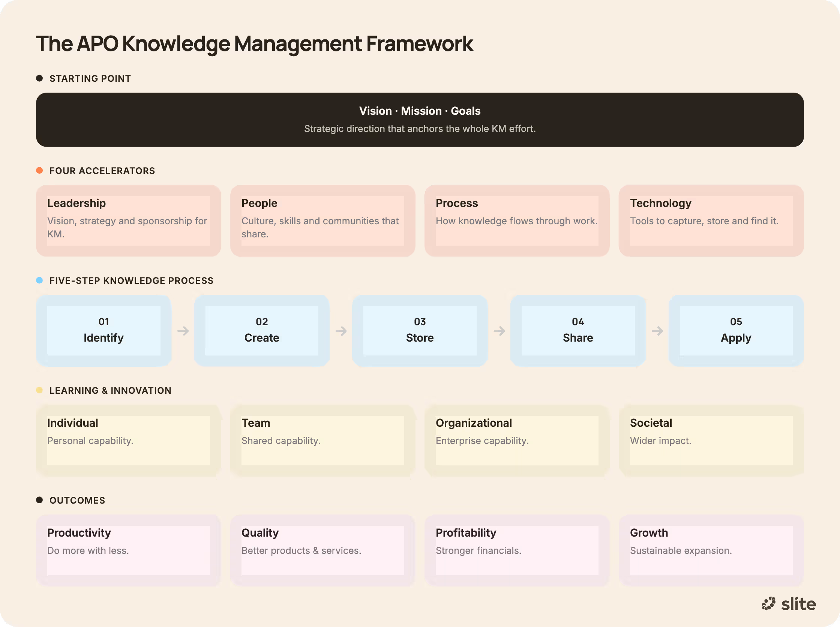The image size is (840, 627).
Task: Click text Better products & services
Action: (301, 551)
